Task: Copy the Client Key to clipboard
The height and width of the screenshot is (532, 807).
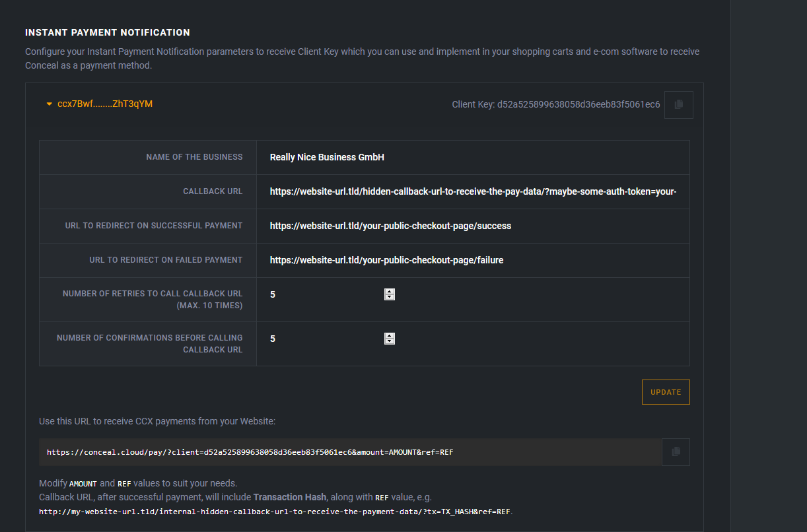Action: pos(678,105)
